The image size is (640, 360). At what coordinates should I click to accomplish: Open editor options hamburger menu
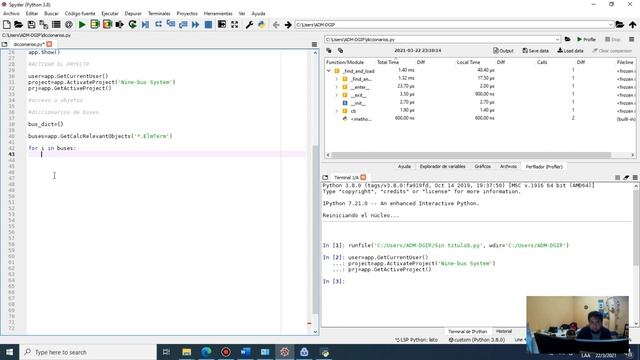314,44
